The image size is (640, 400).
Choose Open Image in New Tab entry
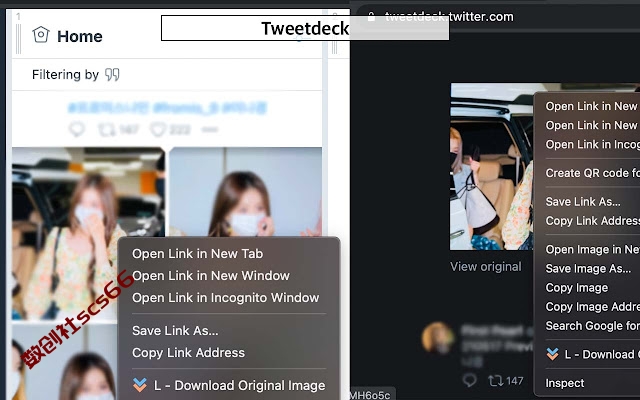592,249
